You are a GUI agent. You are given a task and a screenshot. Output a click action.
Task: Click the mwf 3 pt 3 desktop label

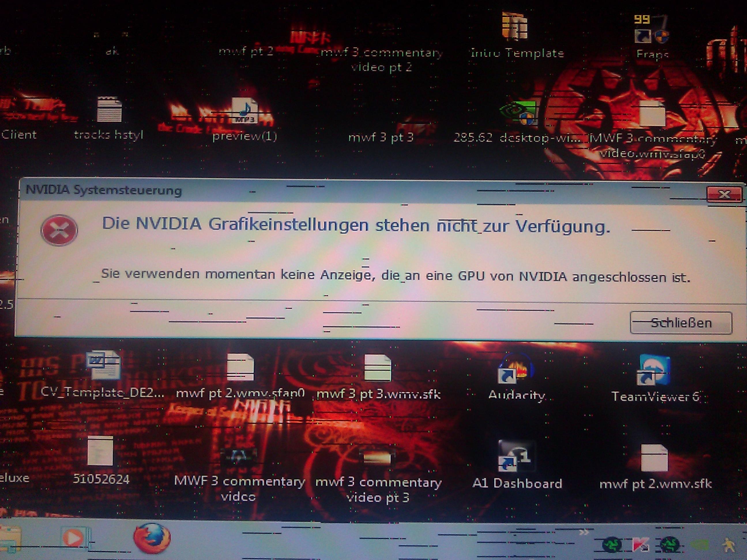point(381,138)
